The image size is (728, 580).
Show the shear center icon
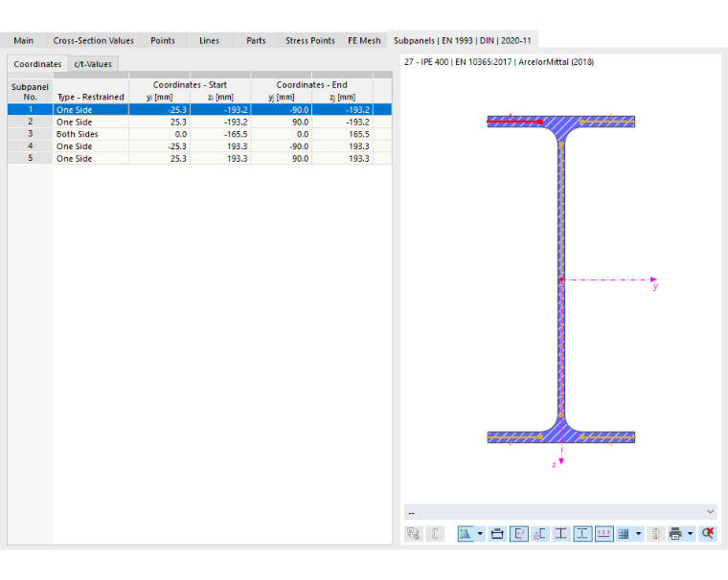tap(540, 534)
